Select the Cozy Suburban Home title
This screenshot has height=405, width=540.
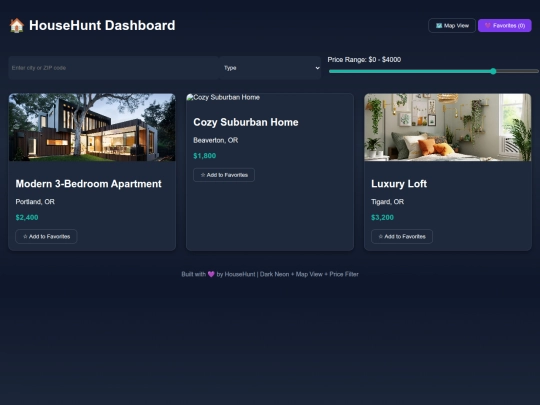[246, 122]
